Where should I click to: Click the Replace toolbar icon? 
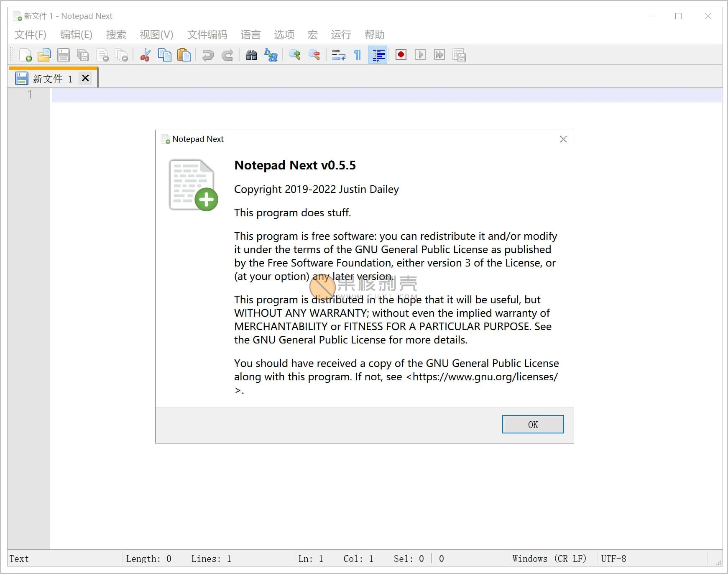point(271,55)
